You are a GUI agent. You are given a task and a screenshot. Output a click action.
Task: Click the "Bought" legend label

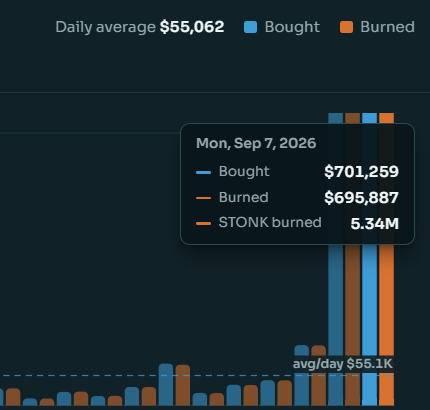[x=292, y=27]
